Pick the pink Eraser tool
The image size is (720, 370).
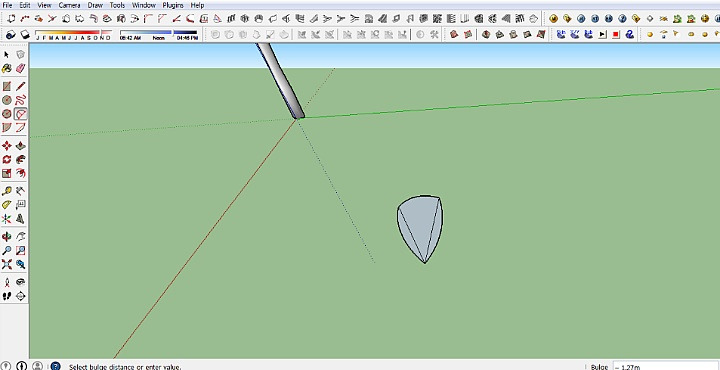tap(20, 68)
